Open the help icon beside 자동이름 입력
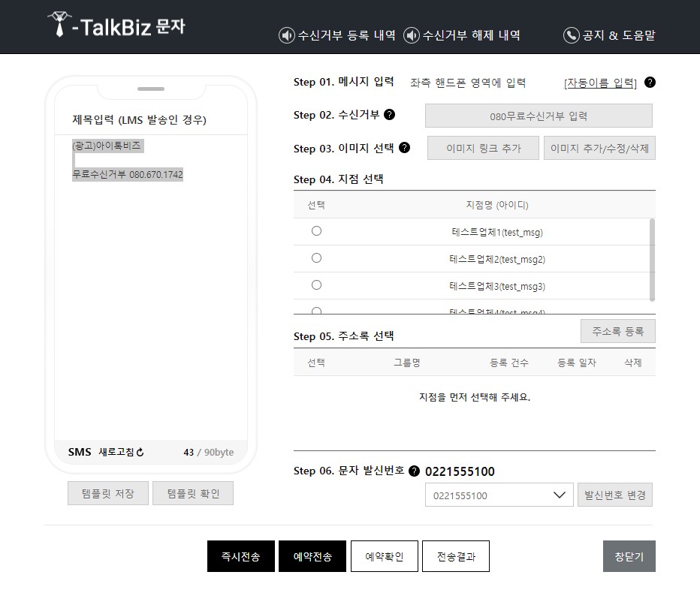The image size is (700, 608). [650, 83]
